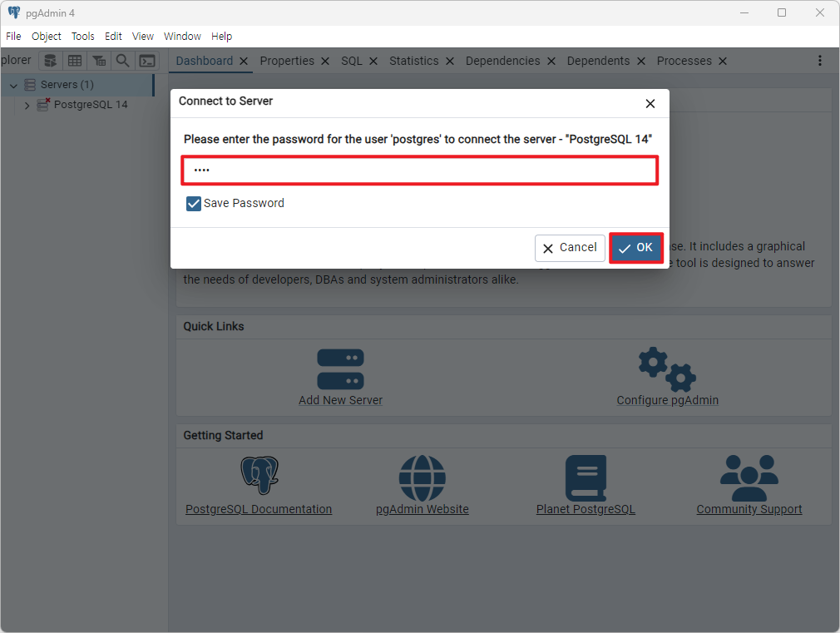Screen dimensions: 840x633
Task: Close the Dashboard tab
Action: [x=244, y=61]
